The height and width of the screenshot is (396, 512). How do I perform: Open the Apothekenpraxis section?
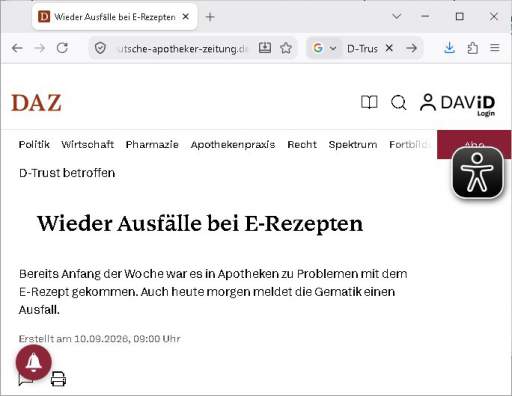pyautogui.click(x=233, y=144)
